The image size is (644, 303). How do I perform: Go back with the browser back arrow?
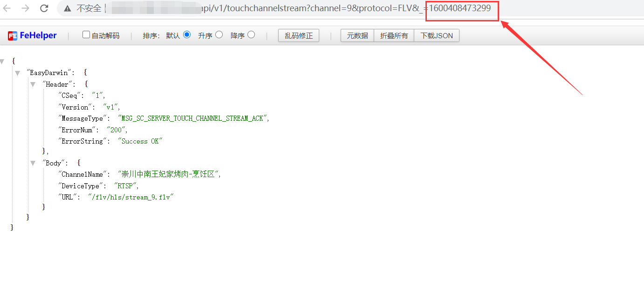(7, 8)
